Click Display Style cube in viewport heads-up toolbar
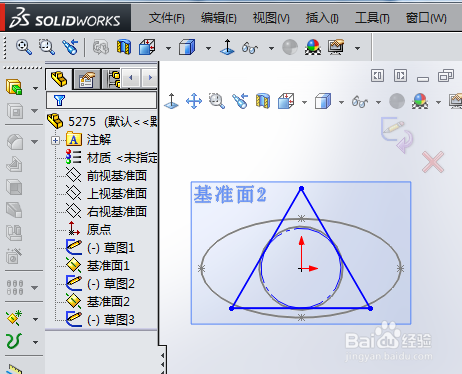The width and height of the screenshot is (462, 374). [x=323, y=101]
